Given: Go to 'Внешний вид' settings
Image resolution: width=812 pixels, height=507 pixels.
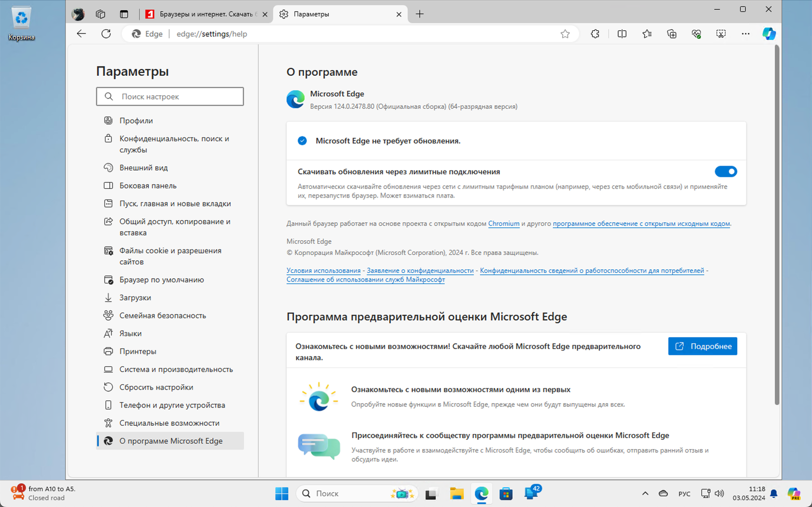Looking at the screenshot, I should click(170, 168).
